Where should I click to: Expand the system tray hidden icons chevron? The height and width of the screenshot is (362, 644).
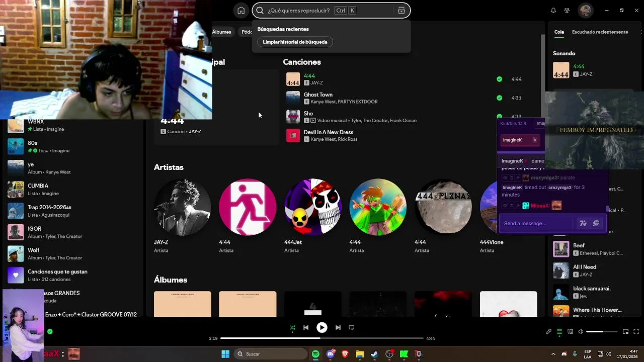click(553, 354)
